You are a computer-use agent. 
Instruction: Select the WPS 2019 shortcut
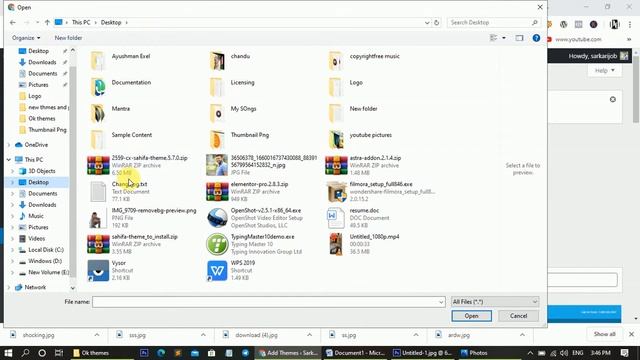pyautogui.click(x=231, y=270)
